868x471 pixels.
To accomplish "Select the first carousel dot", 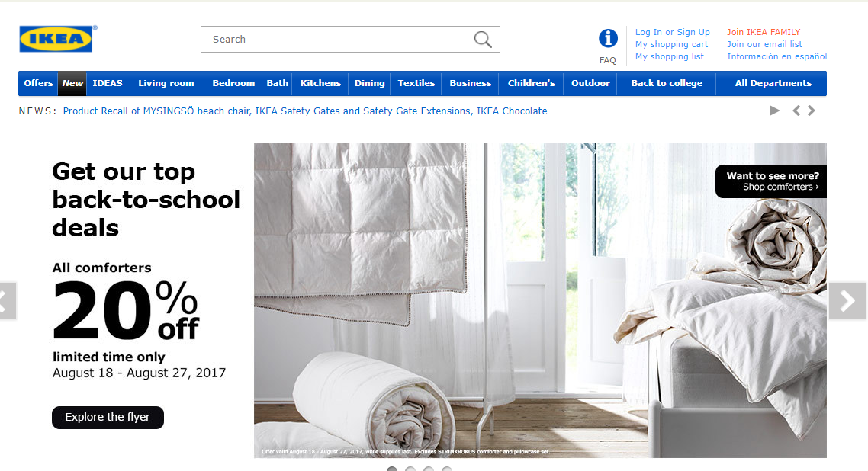I will click(x=391, y=469).
